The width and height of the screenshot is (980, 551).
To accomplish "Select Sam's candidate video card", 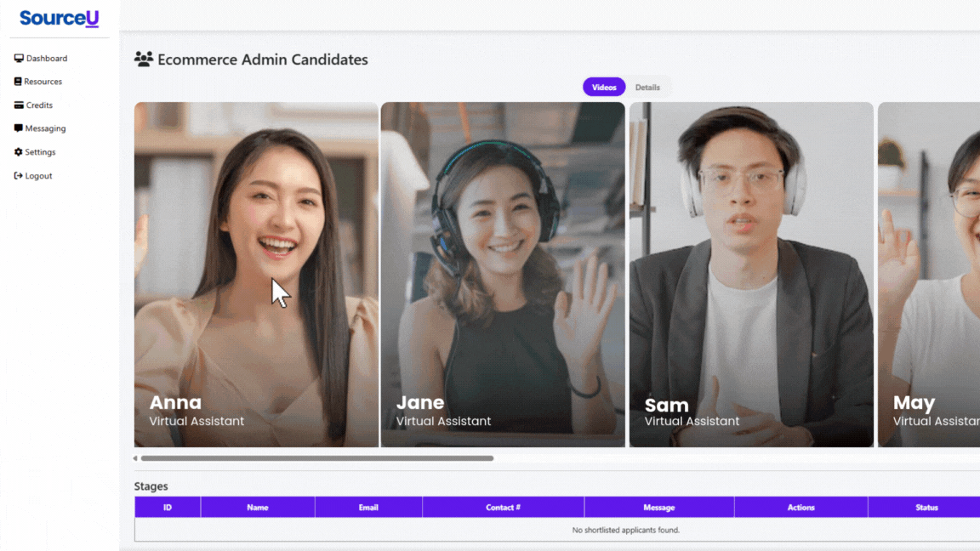I will (x=751, y=274).
